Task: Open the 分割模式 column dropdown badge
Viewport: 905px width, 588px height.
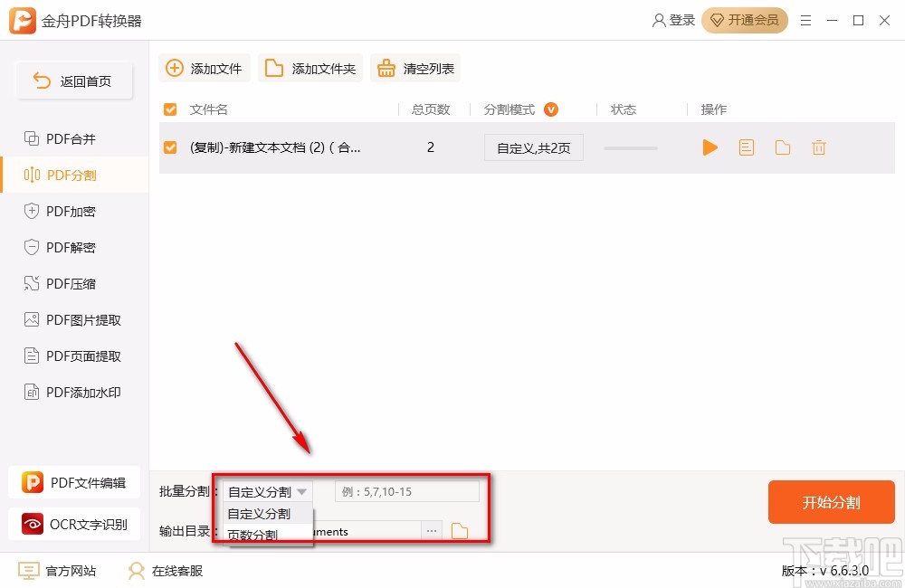Action: (550, 109)
